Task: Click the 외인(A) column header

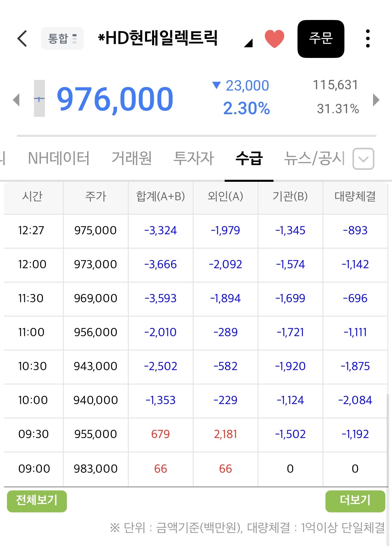Action: click(x=225, y=197)
